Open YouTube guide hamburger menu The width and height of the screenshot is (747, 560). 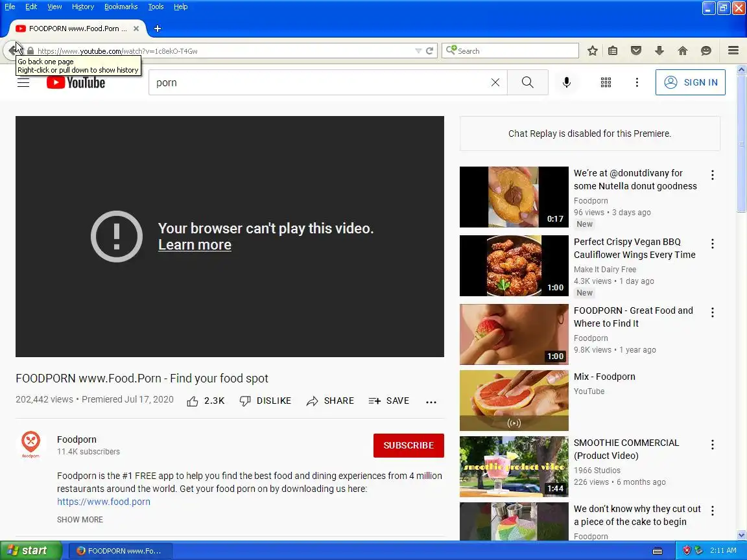(x=23, y=82)
